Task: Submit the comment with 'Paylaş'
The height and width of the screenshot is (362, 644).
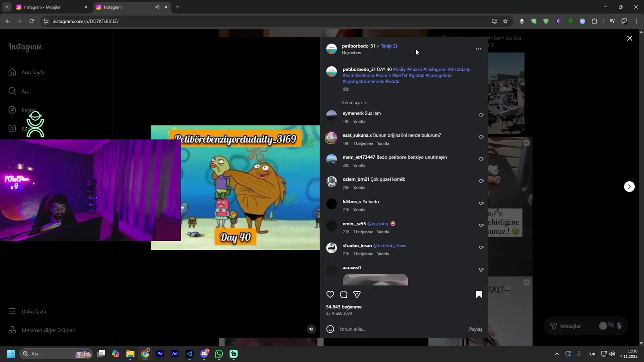Action: (x=476, y=329)
